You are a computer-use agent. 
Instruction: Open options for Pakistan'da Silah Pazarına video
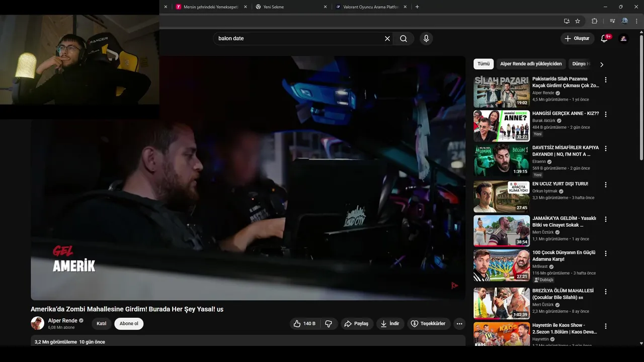point(606,80)
